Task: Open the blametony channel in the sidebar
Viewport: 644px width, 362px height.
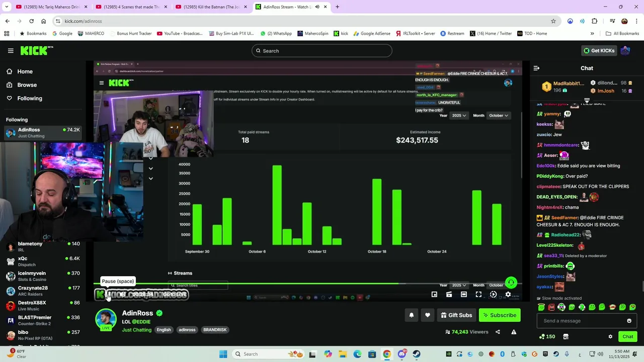Action: [x=43, y=247]
